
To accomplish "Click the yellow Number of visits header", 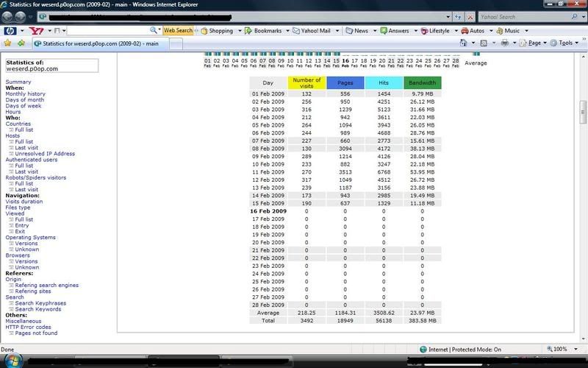I will point(306,83).
